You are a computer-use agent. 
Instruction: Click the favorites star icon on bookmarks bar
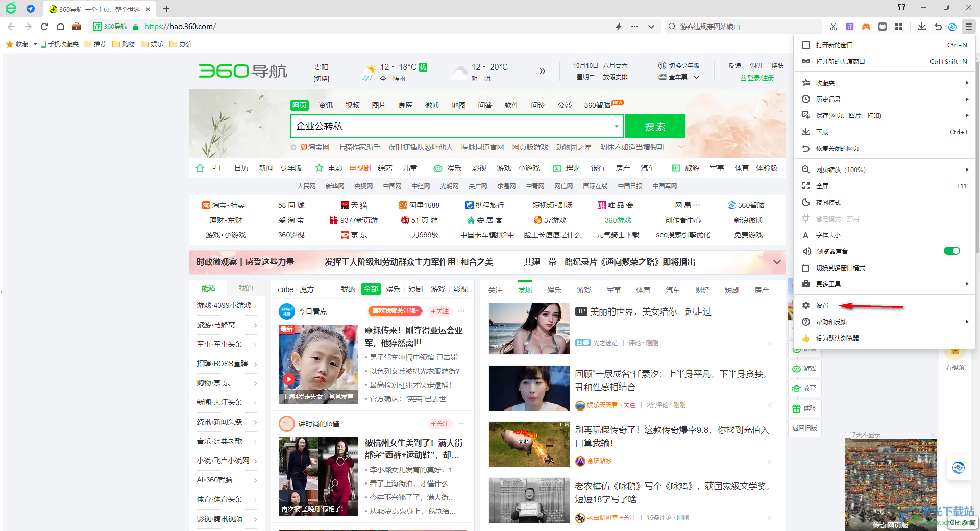10,44
